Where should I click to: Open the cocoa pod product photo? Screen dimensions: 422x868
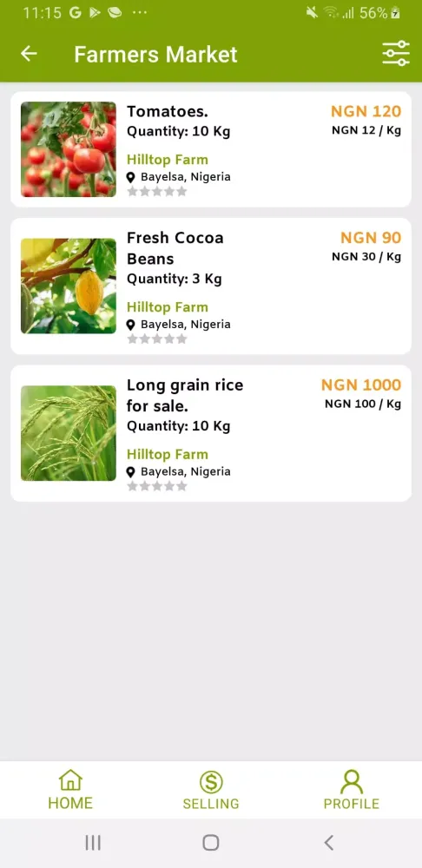69,286
